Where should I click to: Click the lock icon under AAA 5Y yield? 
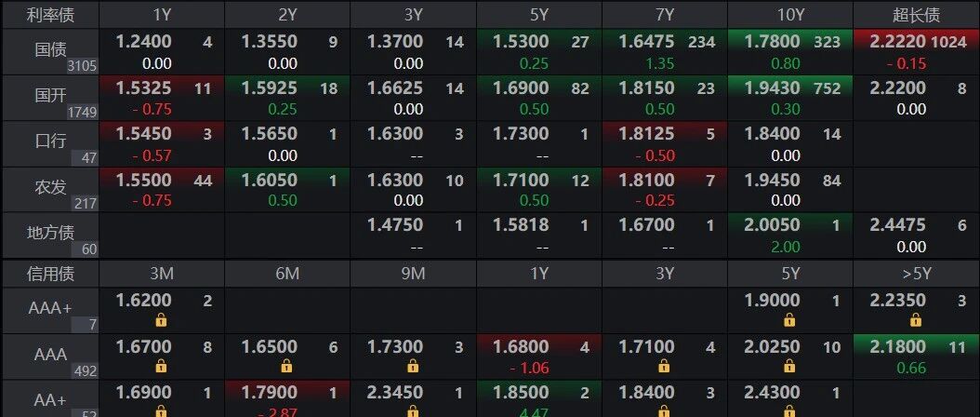pos(789,367)
